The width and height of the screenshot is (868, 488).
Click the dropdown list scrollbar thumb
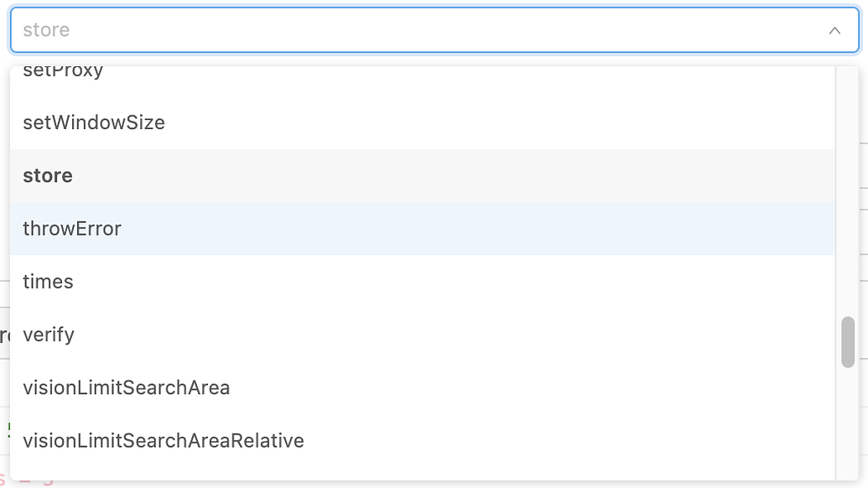coord(848,341)
